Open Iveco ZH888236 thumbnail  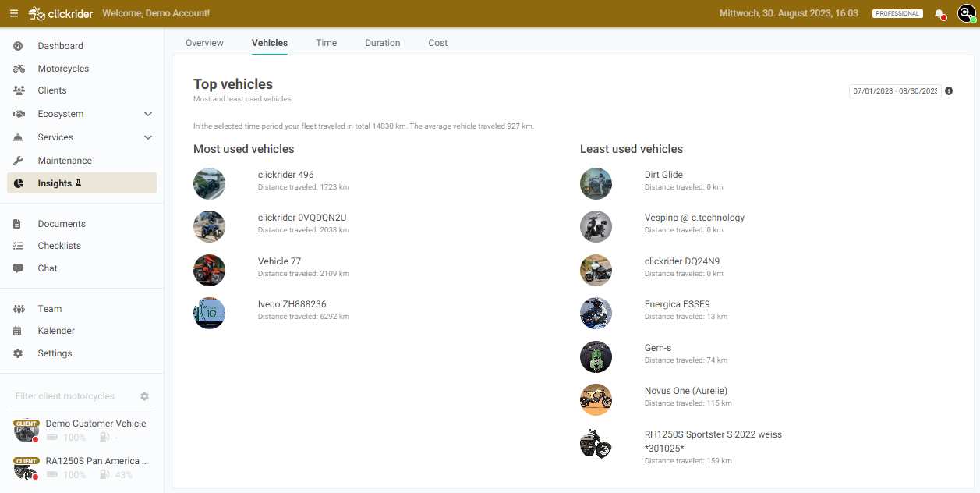point(209,313)
